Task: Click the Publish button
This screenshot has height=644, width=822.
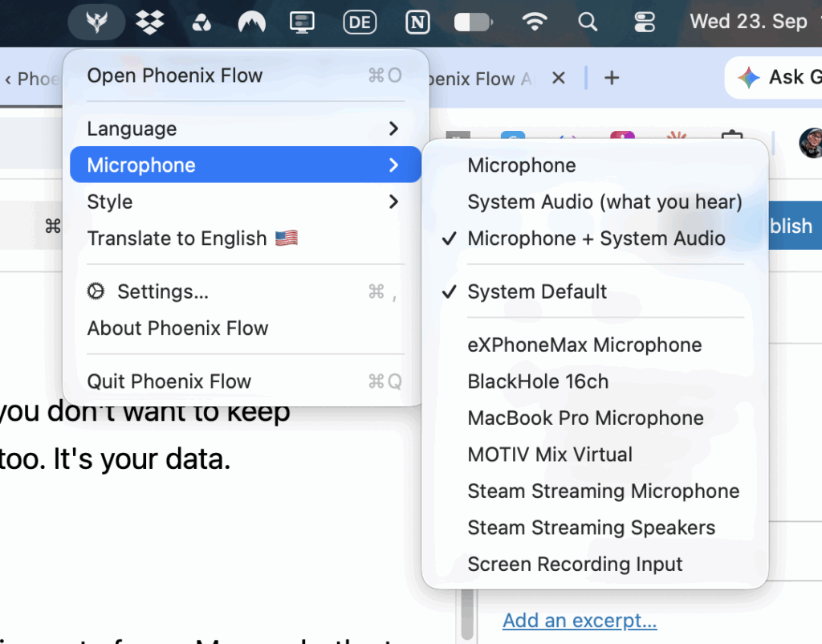Action: (x=795, y=226)
